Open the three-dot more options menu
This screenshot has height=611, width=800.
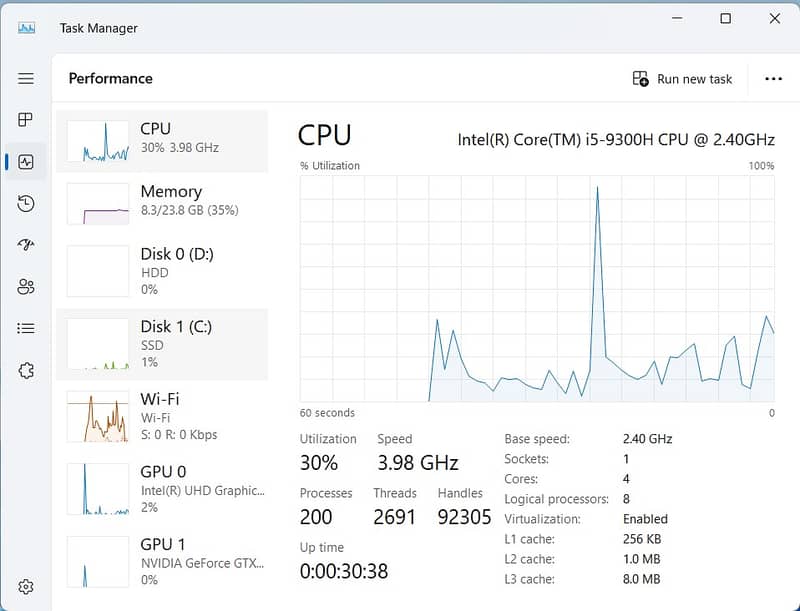point(773,79)
